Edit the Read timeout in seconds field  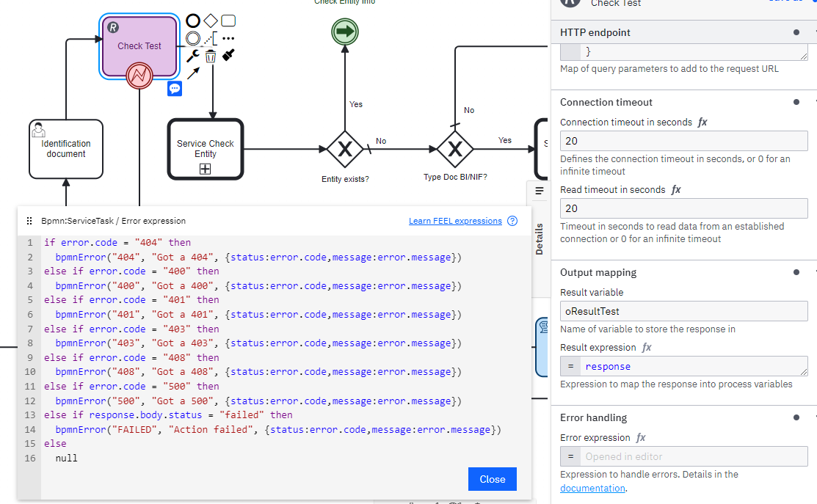[x=683, y=209]
